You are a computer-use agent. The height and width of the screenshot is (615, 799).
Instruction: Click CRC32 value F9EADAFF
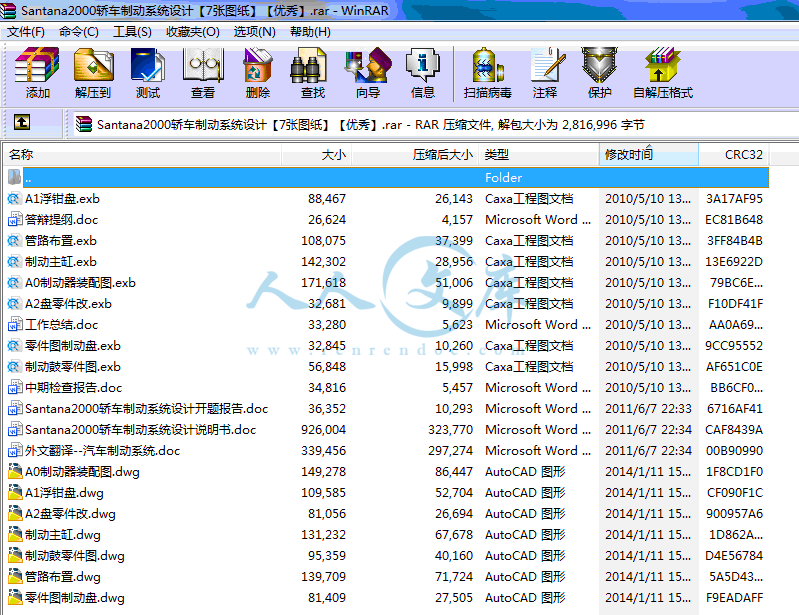pos(734,598)
